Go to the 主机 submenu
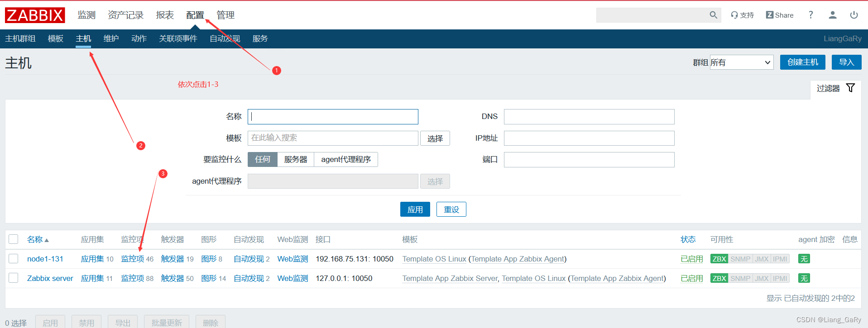This screenshot has width=868, height=328. click(83, 39)
